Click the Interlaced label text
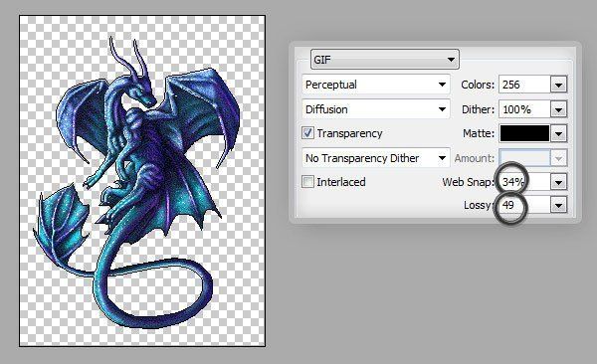Screen dimensions: 597x364 coord(340,182)
